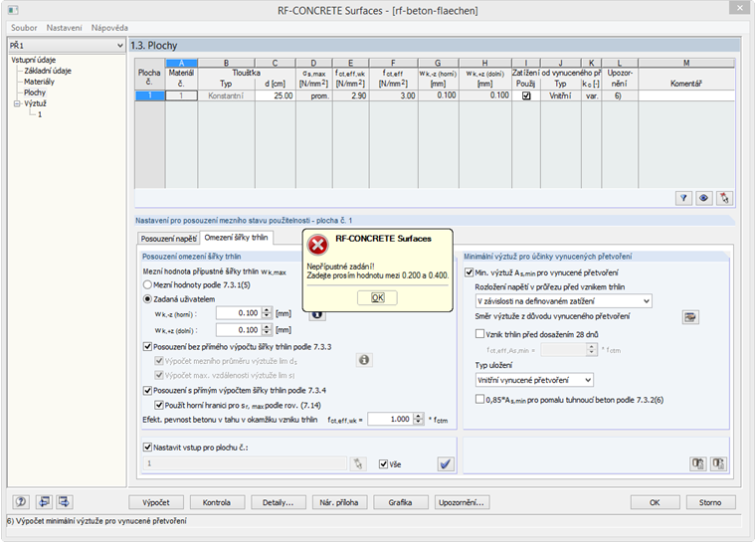
Task: Click the wk,-z (horní) input field
Action: (239, 313)
